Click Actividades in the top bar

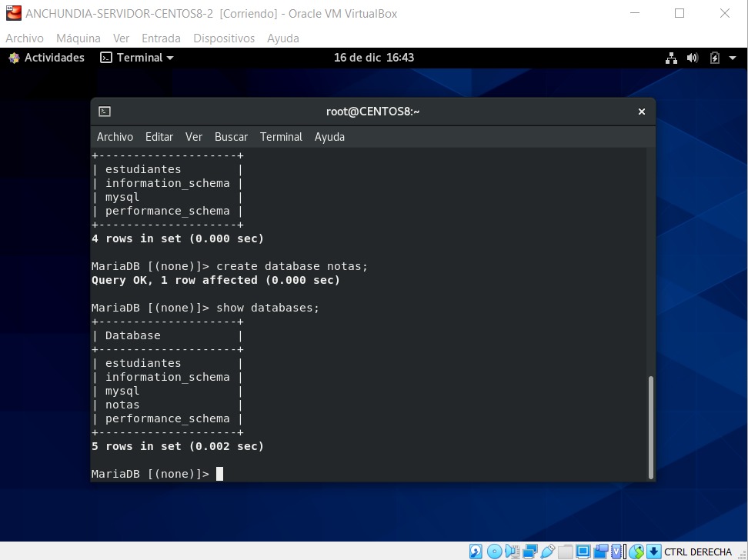coord(53,57)
